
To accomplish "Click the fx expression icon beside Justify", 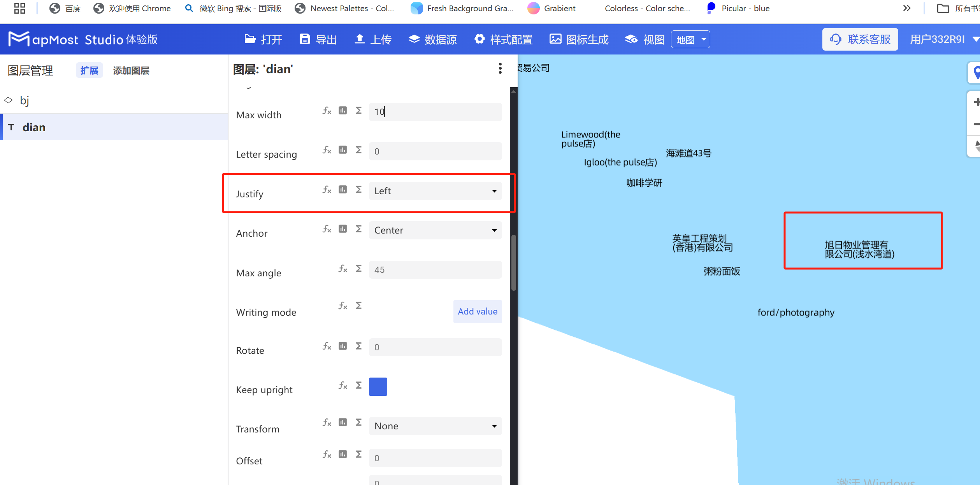I will [x=326, y=190].
